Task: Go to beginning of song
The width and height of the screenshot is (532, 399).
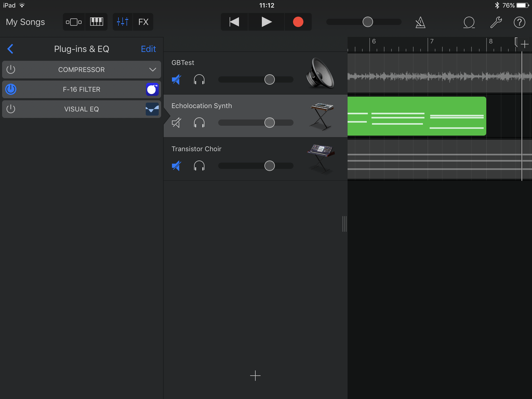Action: [x=234, y=22]
